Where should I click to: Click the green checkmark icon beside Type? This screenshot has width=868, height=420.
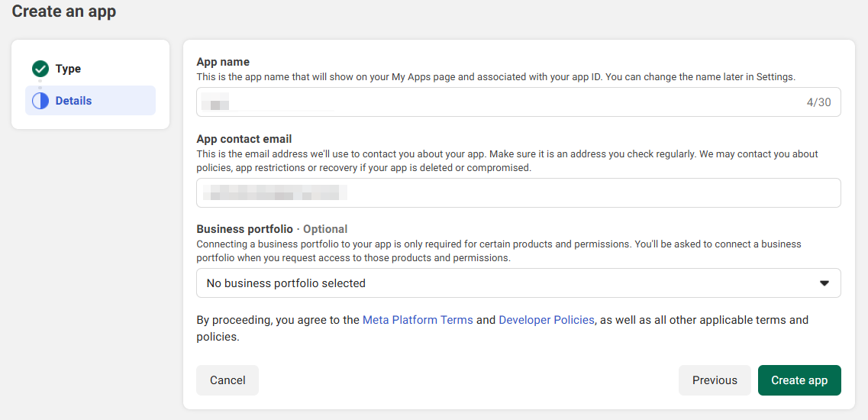point(40,69)
